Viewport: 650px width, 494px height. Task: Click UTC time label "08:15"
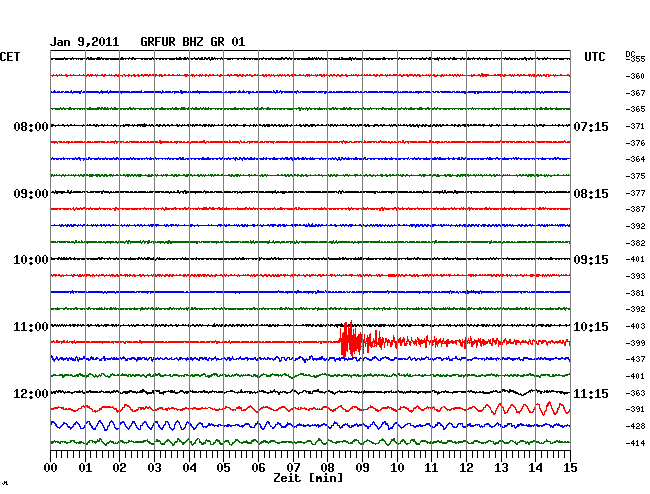(x=591, y=194)
